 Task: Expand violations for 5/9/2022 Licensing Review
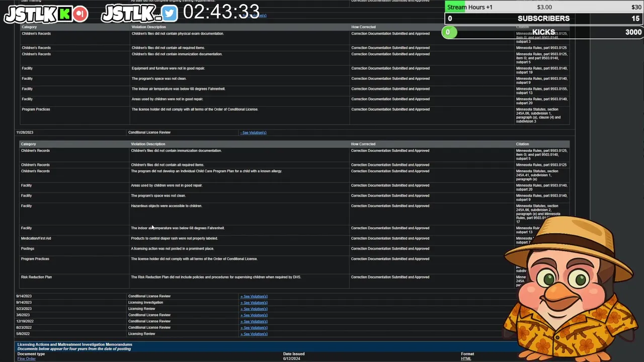tap(254, 334)
